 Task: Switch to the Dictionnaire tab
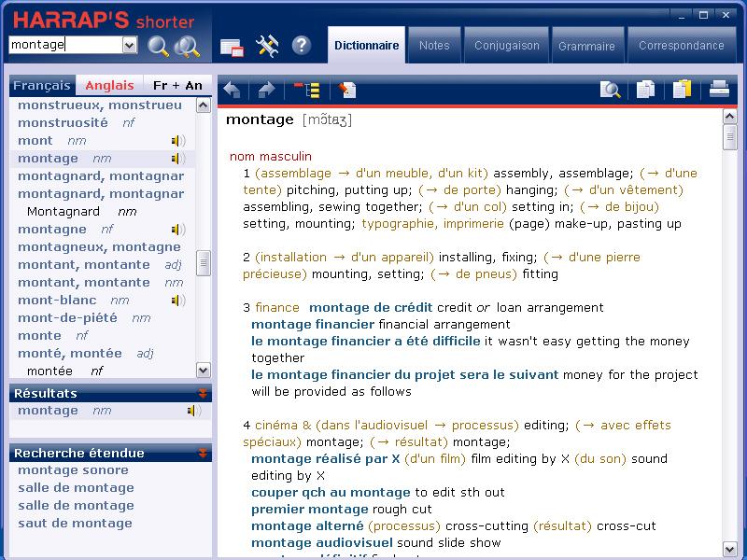pos(366,45)
